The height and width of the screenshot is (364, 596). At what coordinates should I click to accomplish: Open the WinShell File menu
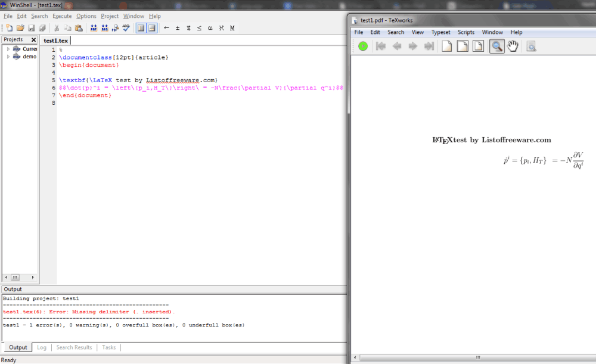[x=8, y=16]
